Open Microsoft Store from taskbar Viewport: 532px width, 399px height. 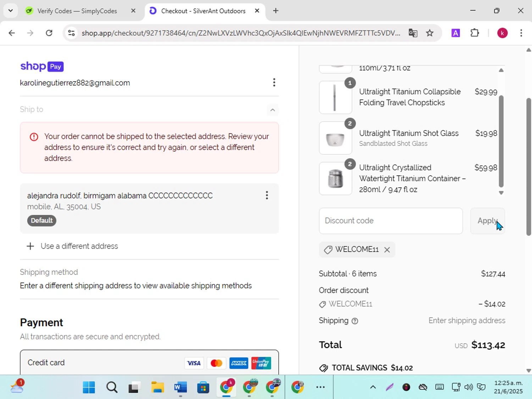click(x=203, y=387)
